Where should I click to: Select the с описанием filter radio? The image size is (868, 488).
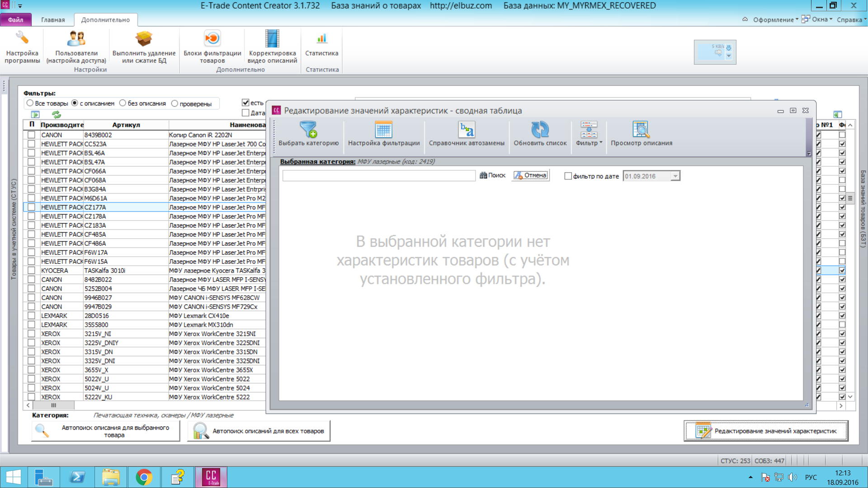click(75, 103)
